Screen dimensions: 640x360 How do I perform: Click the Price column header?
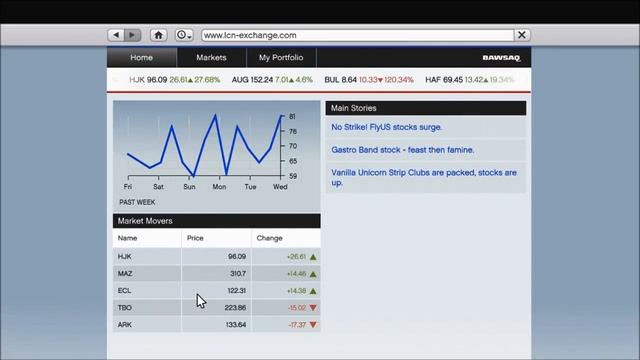coord(216,238)
